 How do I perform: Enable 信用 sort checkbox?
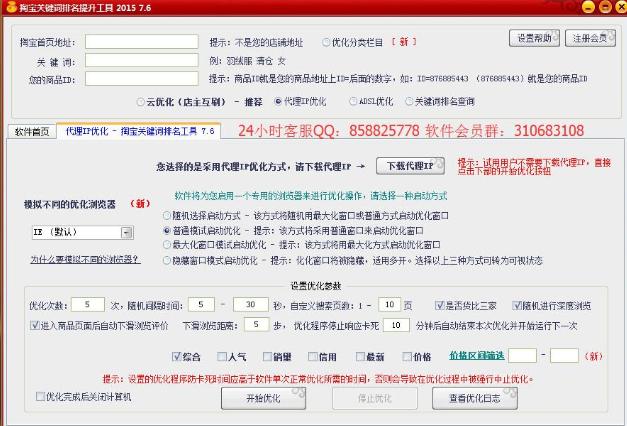click(313, 356)
